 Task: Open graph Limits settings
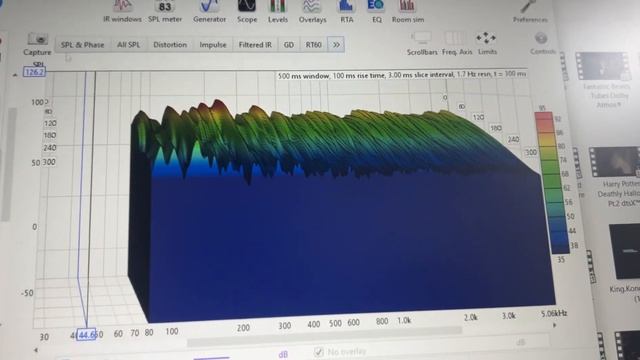(x=487, y=43)
